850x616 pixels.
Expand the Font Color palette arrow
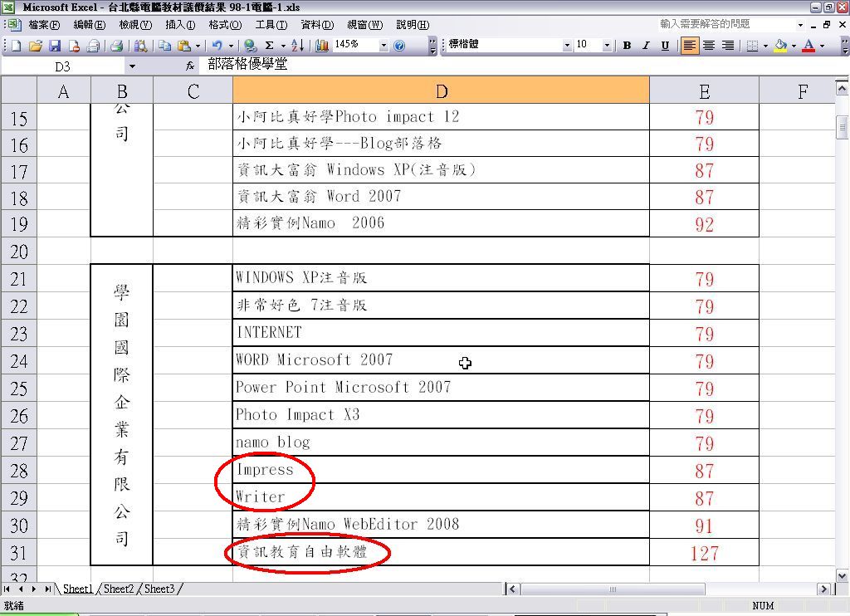point(823,46)
